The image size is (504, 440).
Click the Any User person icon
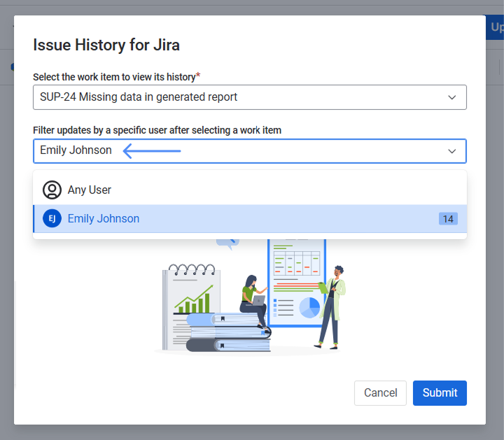[x=52, y=190]
